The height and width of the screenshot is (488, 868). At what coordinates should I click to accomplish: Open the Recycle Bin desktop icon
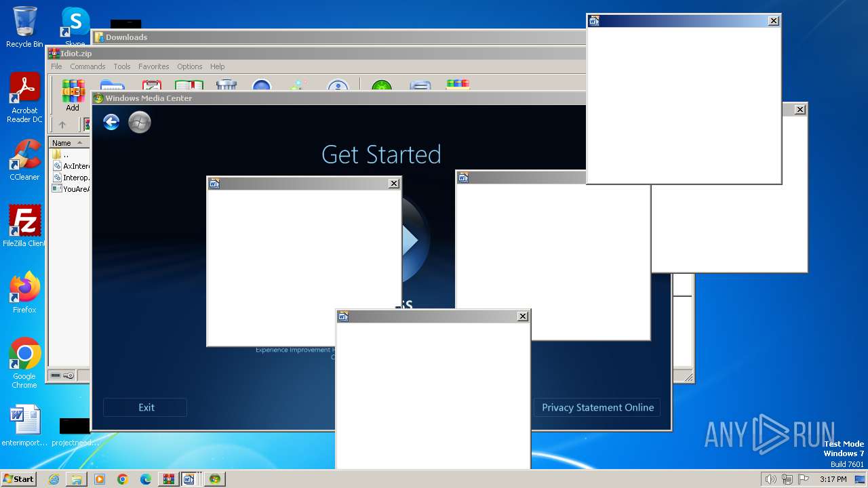(24, 28)
